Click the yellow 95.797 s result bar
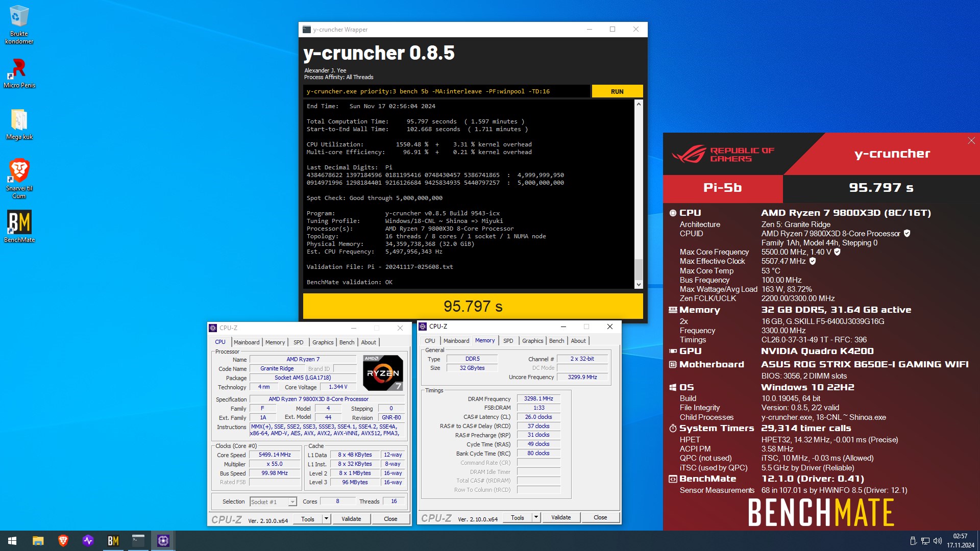Viewport: 980px width, 551px height. click(473, 306)
